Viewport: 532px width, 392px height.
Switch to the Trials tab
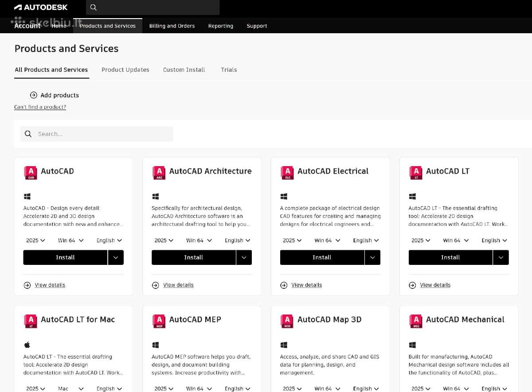[229, 70]
